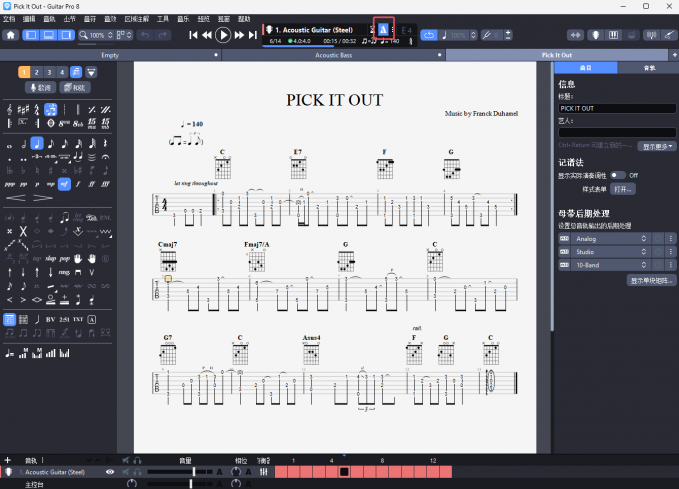The width and height of the screenshot is (679, 489).
Task: Click the add track plus icon
Action: point(7,459)
